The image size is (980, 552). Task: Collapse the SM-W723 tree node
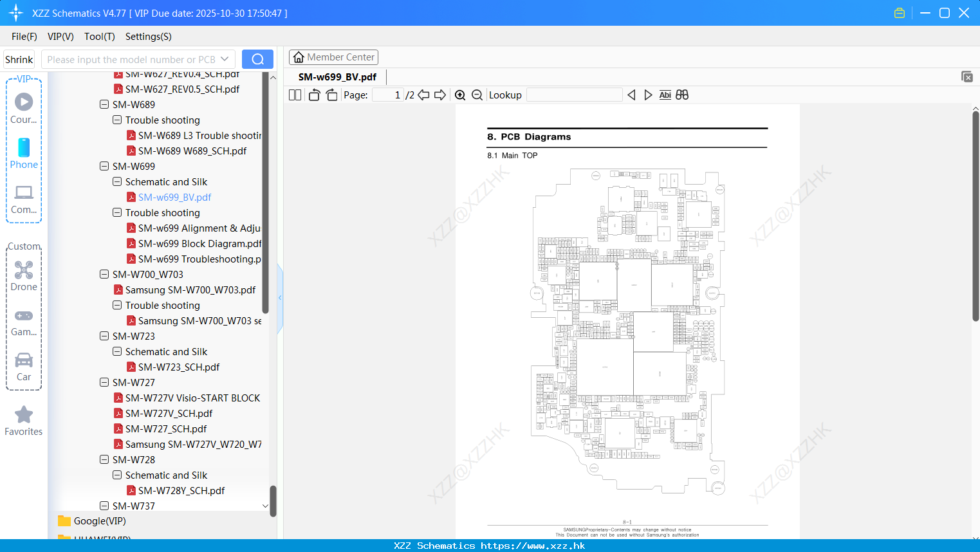pos(104,336)
